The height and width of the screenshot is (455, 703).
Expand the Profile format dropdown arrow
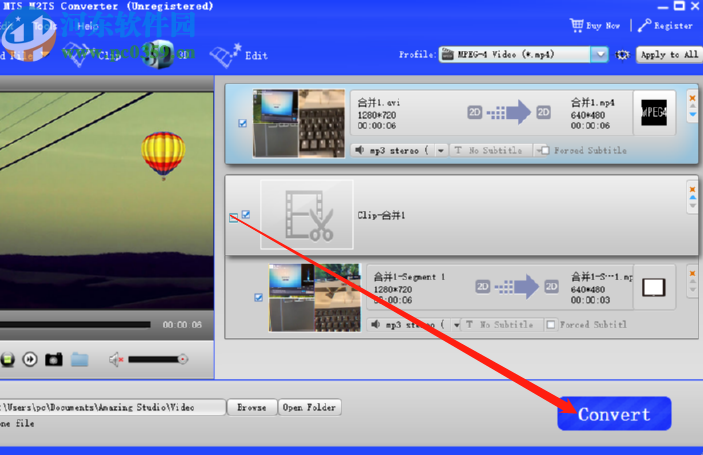point(599,55)
